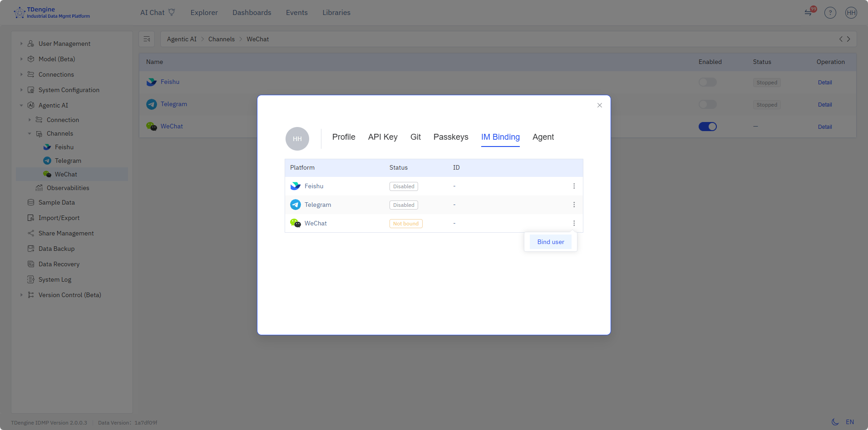The width and height of the screenshot is (868, 430).
Task: Collapse the Channels sub-node arrow
Action: point(30,133)
